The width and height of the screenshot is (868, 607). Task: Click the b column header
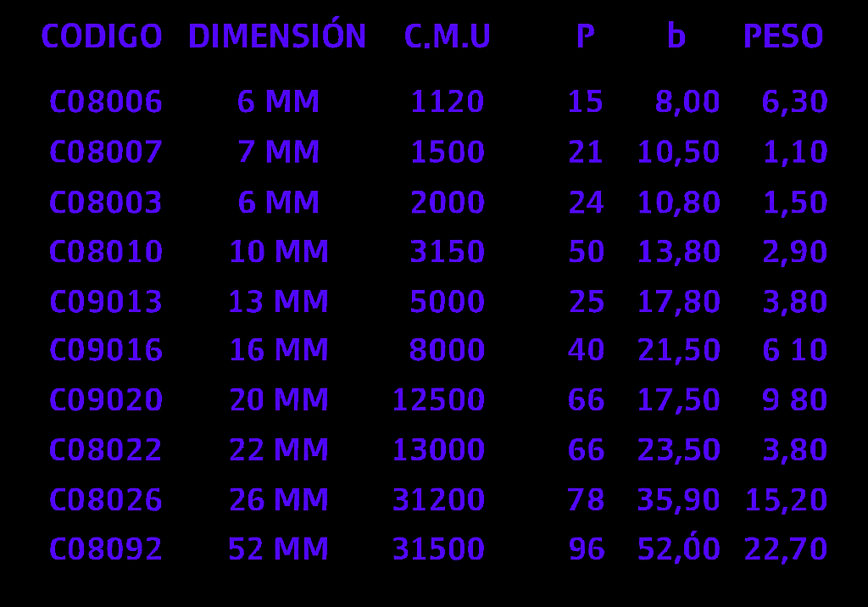coord(676,35)
